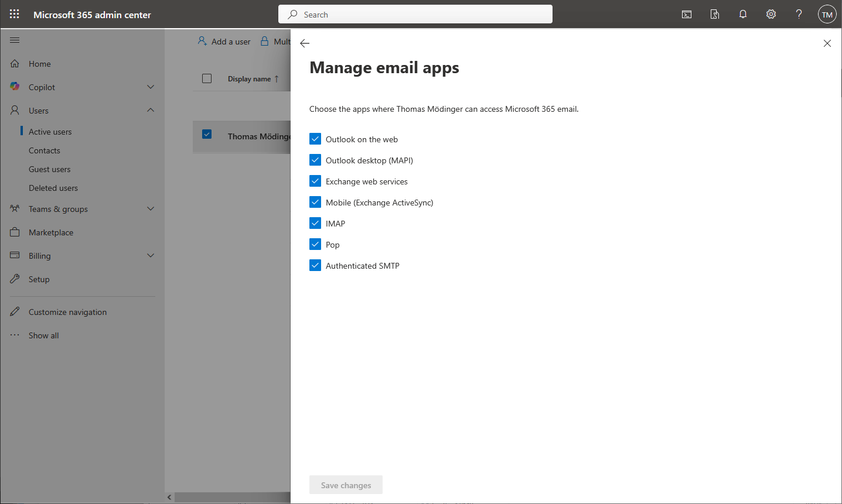Viewport: 842px width, 504px height.
Task: Uncheck Outlook on the web
Action: click(315, 139)
